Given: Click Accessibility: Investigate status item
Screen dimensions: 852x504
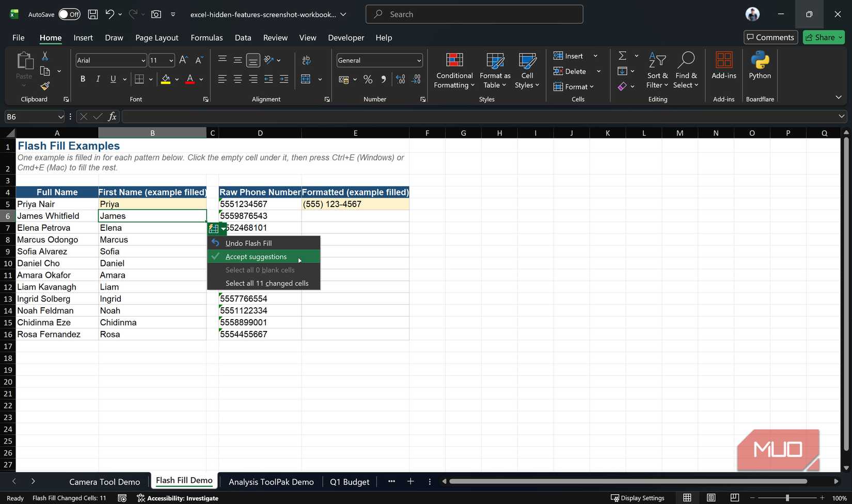Looking at the screenshot, I should pos(178,498).
